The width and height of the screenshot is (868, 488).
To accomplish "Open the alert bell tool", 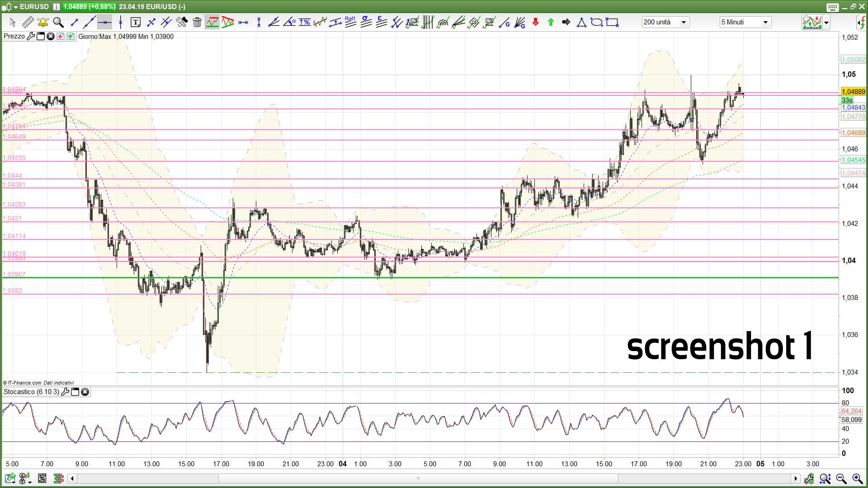I will 43,22.
